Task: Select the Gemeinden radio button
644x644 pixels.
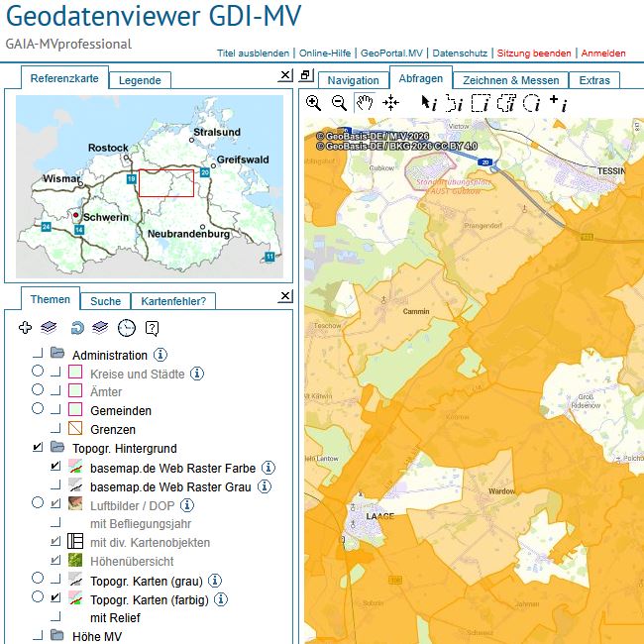Action: click(x=38, y=408)
